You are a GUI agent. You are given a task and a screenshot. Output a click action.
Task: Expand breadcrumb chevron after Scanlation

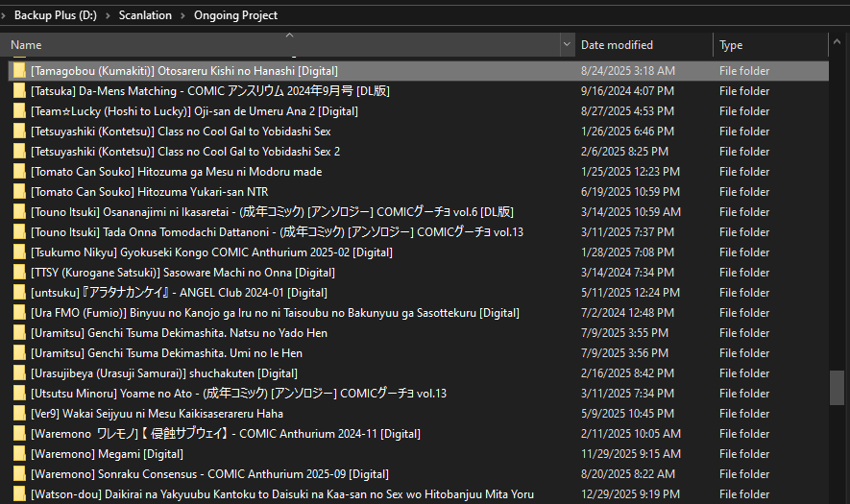[182, 15]
